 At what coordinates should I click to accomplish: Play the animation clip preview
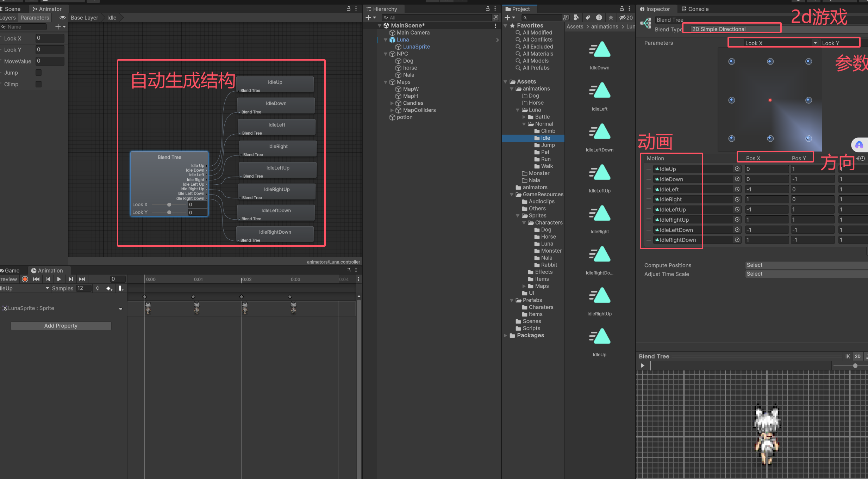59,279
